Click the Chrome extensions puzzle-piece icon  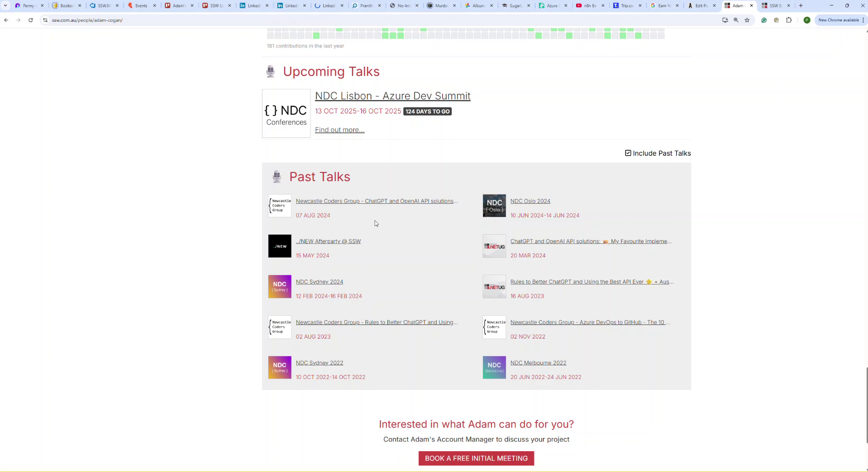(x=789, y=20)
